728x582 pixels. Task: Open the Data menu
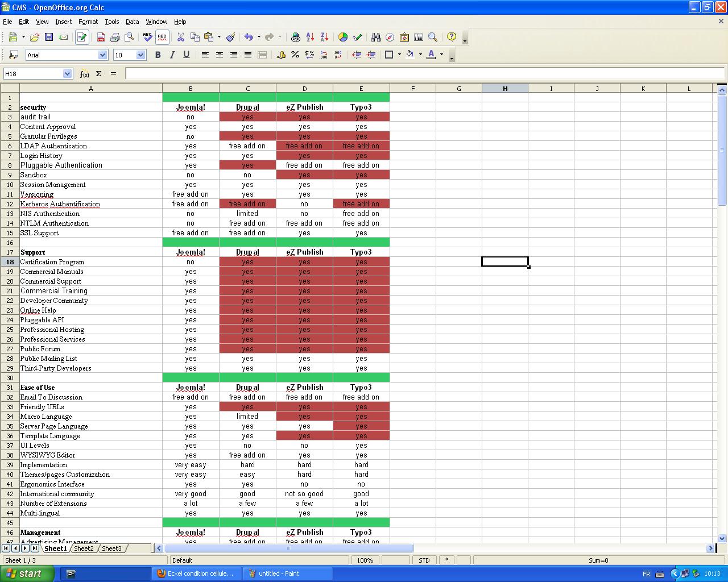[x=132, y=22]
